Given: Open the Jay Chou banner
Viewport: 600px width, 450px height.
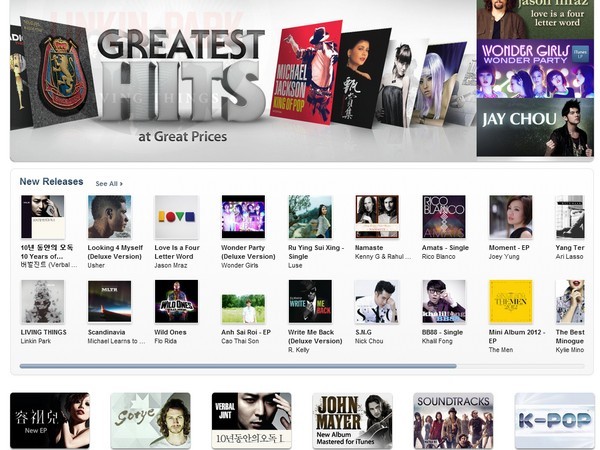Looking at the screenshot, I should [x=535, y=127].
